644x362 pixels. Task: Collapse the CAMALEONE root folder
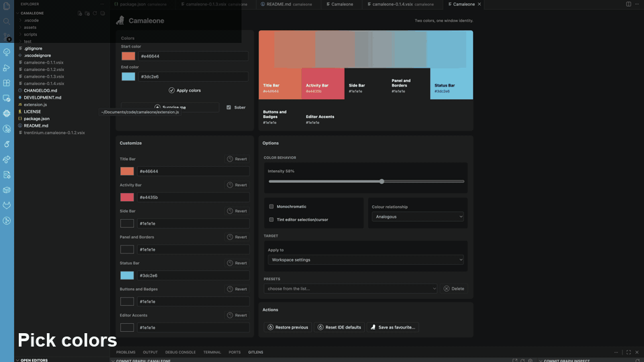(x=32, y=13)
